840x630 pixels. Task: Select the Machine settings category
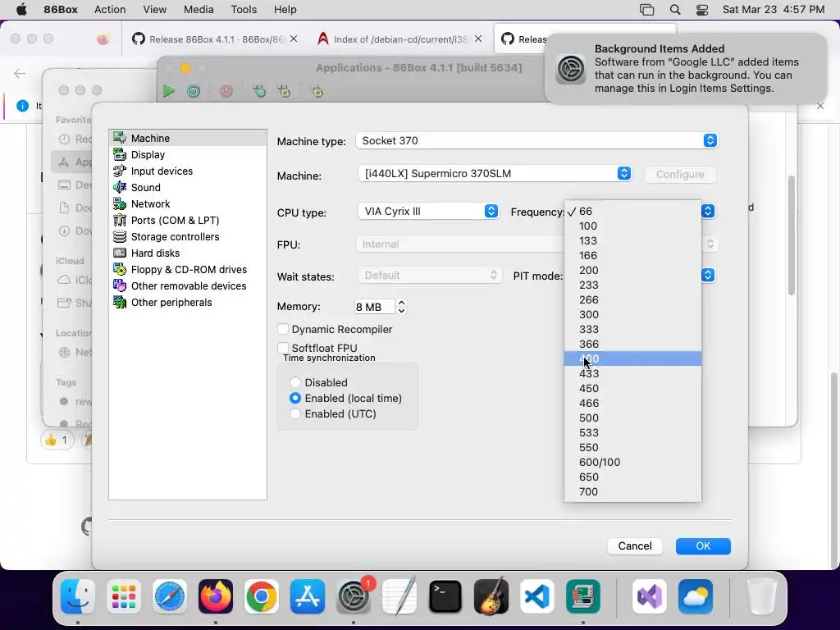[188, 138]
